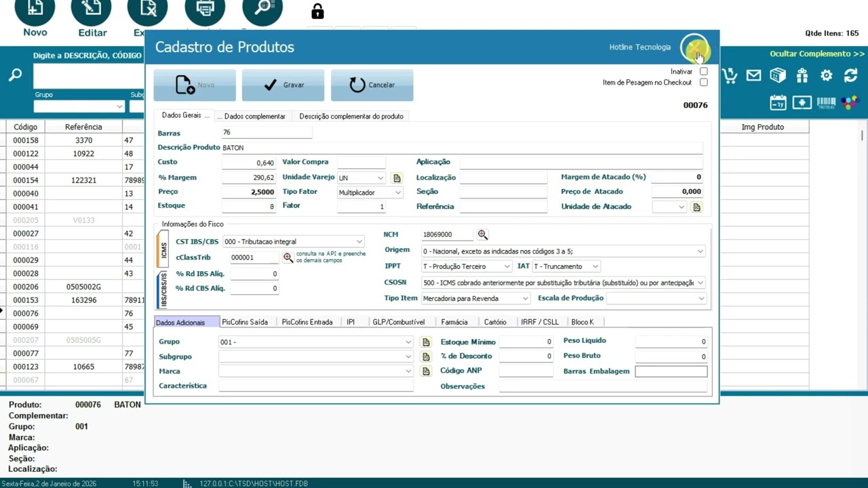Click the calendar -1y icon
The width and height of the screenshot is (868, 488).
click(778, 103)
